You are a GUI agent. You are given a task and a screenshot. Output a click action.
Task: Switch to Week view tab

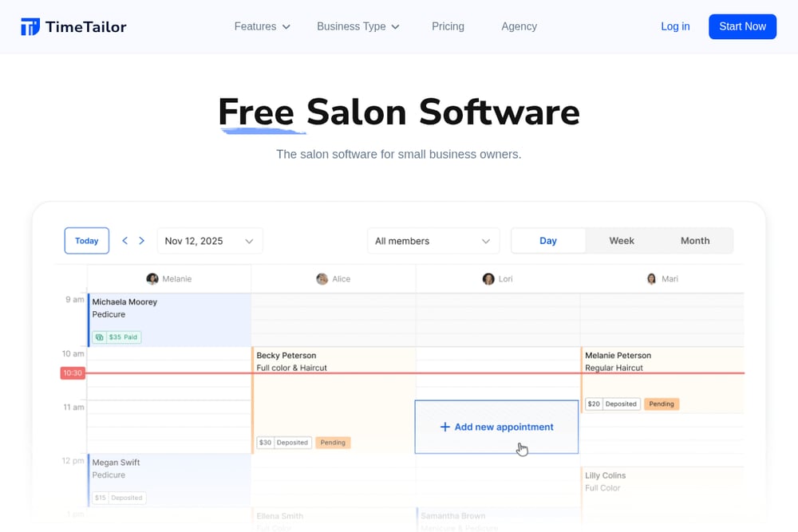622,241
